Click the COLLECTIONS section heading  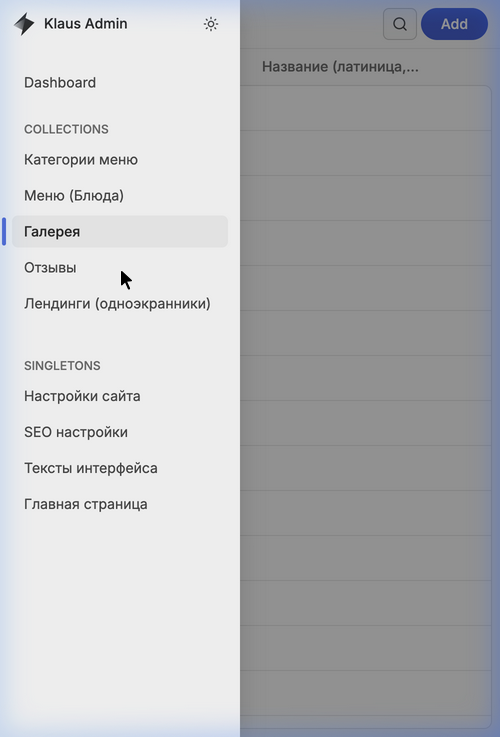pyautogui.click(x=66, y=129)
